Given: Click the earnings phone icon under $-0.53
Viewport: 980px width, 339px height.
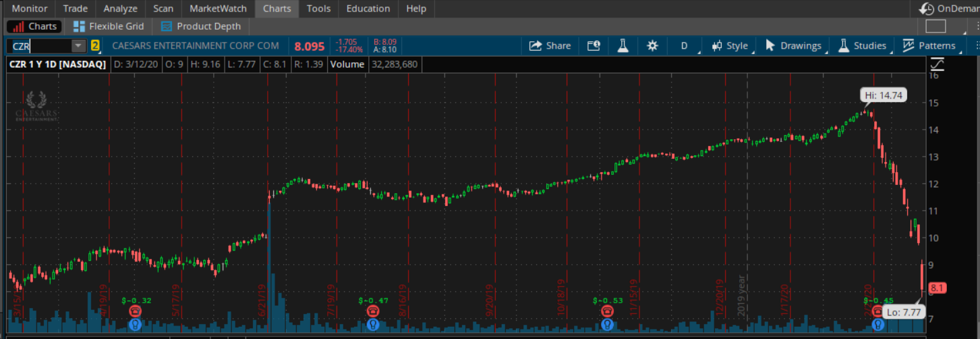Looking at the screenshot, I should [x=607, y=311].
